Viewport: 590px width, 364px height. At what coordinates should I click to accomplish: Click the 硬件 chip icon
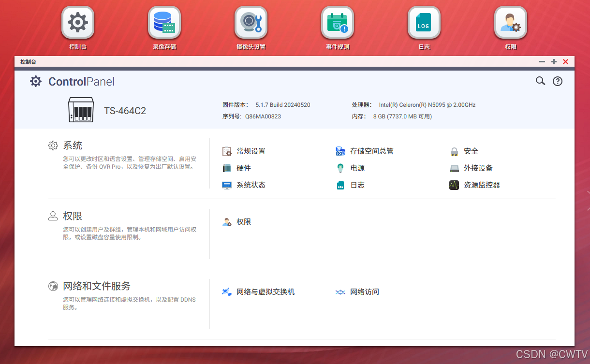click(x=227, y=168)
